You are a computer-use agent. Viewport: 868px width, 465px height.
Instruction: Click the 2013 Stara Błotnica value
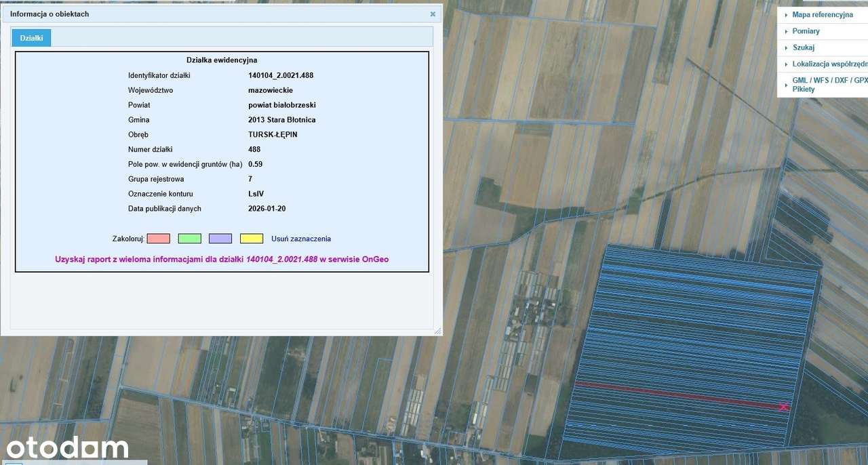[282, 120]
